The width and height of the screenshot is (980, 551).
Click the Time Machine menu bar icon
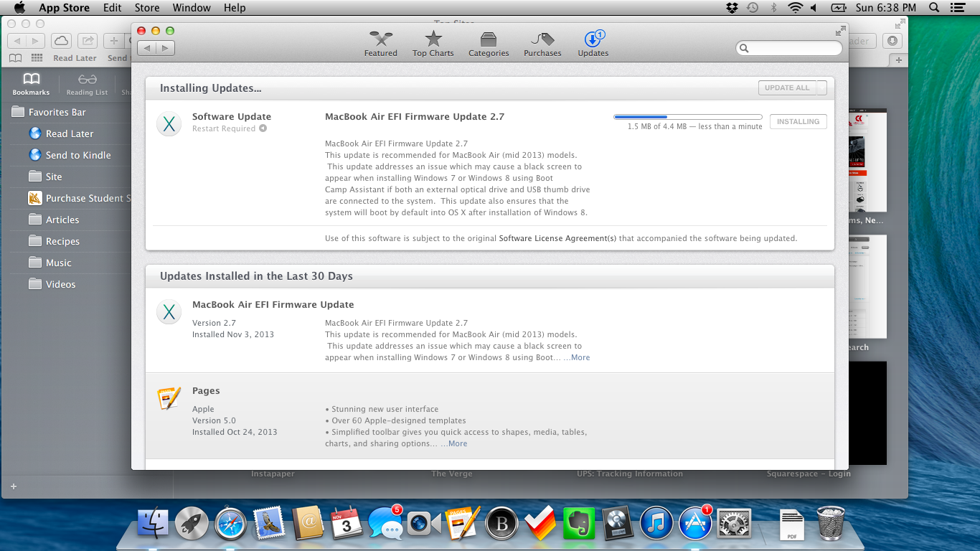(x=753, y=8)
